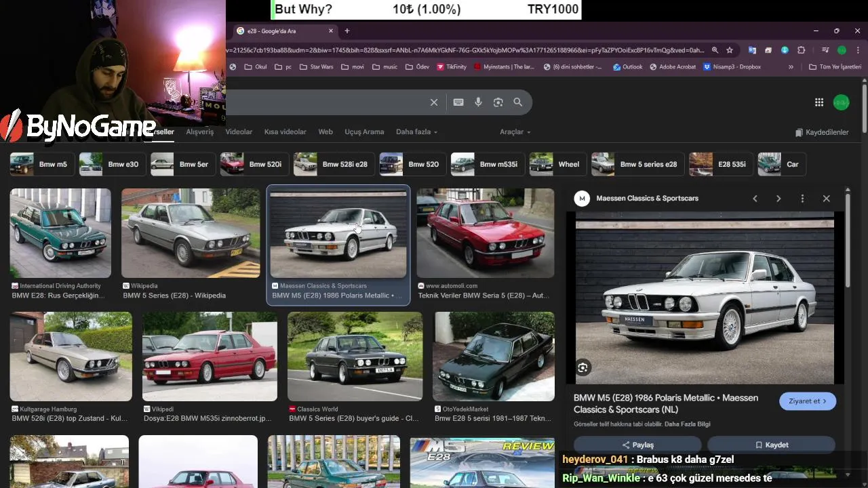Open the Star Wars bookmarks folder
This screenshot has height=488, width=868.
coord(316,67)
